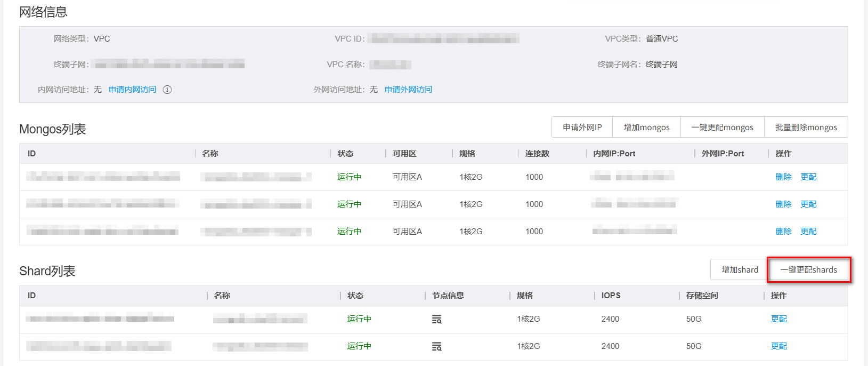Click 更配 in the first Mongos row
Viewport: 868px width, 366px height.
pyautogui.click(x=808, y=177)
